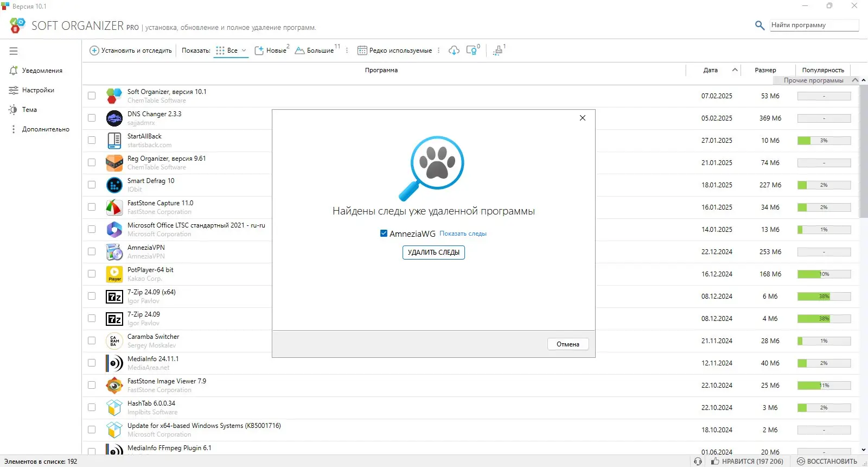Click the Update KB5001716 program icon
The height and width of the screenshot is (467, 868).
click(114, 430)
